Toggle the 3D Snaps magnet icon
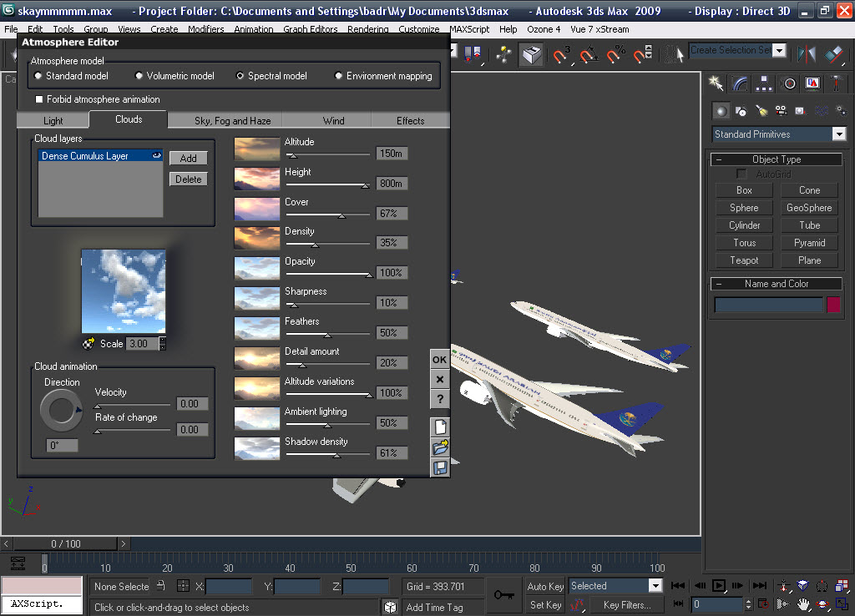The image size is (855, 616). (561, 55)
